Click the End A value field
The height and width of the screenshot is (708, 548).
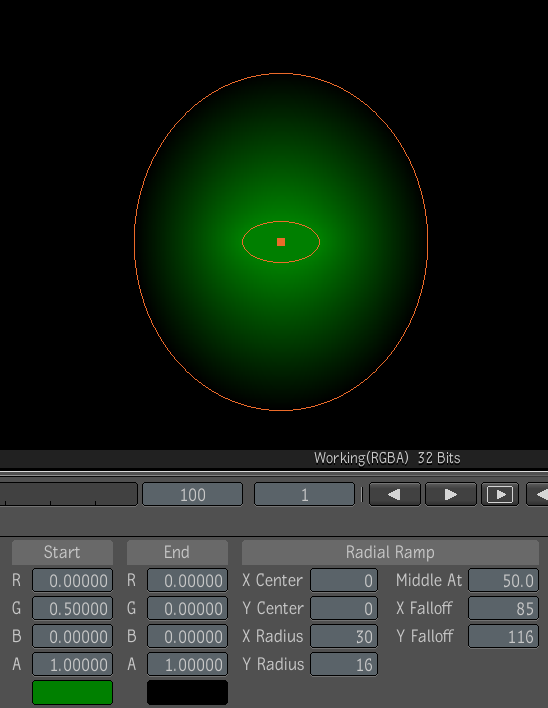(x=187, y=664)
